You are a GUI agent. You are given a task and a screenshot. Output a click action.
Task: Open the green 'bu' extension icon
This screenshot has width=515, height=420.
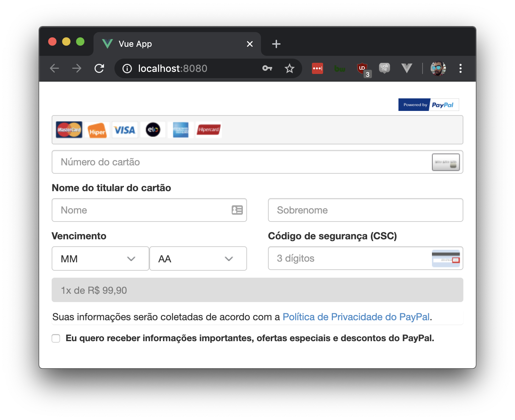[x=340, y=69]
